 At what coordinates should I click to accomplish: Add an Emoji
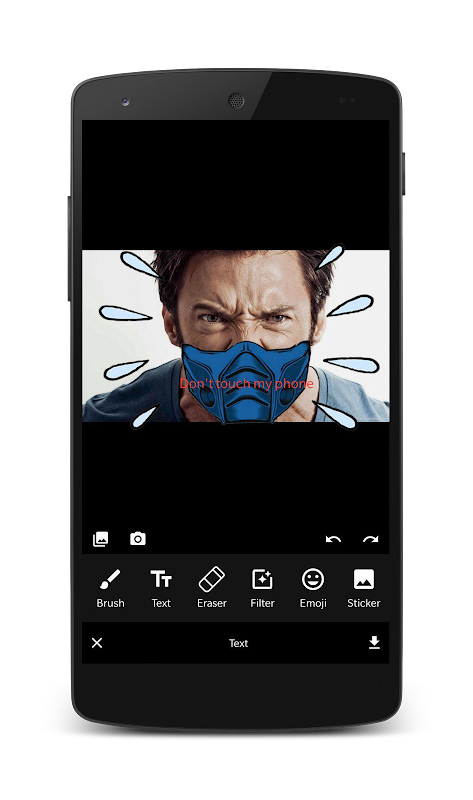pyautogui.click(x=313, y=588)
